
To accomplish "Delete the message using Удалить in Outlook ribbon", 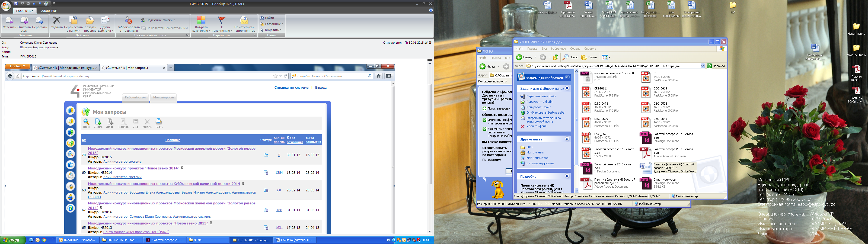I will coord(57,24).
